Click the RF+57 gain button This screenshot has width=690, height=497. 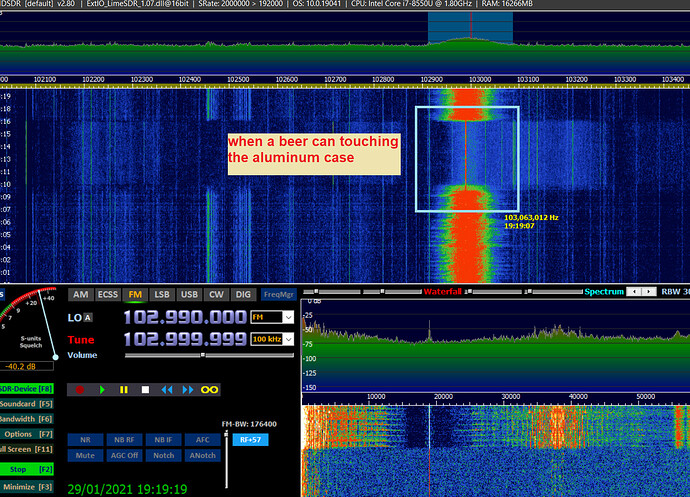click(250, 440)
